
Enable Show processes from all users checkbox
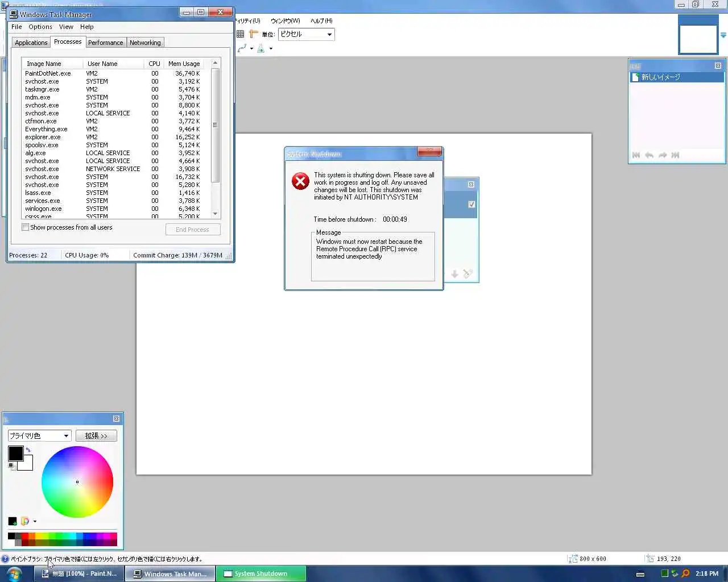click(25, 227)
